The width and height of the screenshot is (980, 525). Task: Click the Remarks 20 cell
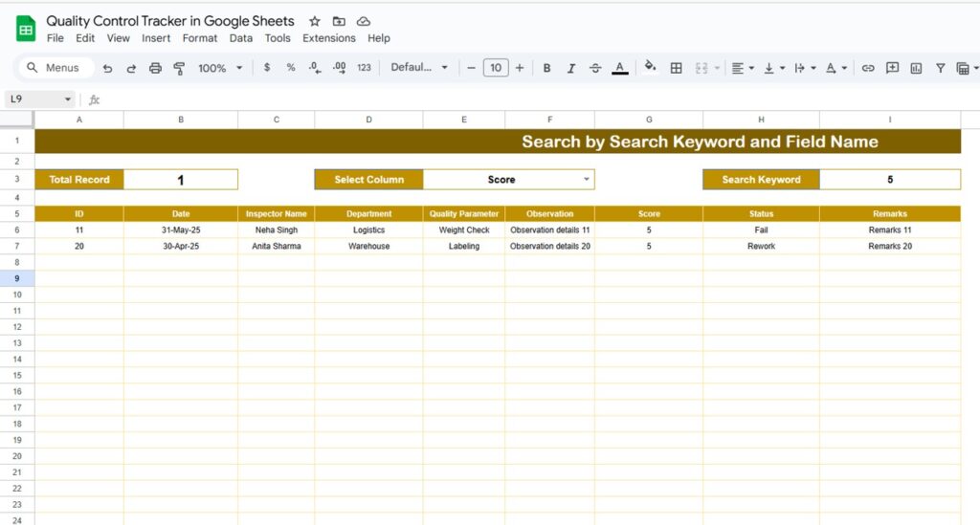coord(890,246)
